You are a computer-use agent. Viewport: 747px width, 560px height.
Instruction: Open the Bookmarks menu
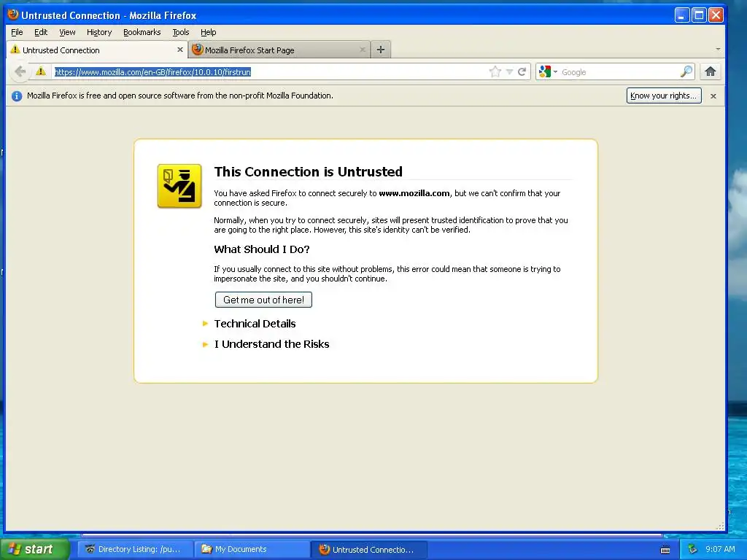(x=142, y=32)
